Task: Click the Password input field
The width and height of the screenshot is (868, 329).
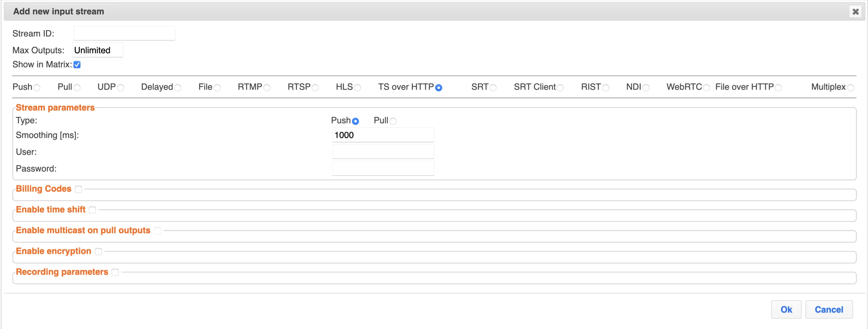Action: 383,168
